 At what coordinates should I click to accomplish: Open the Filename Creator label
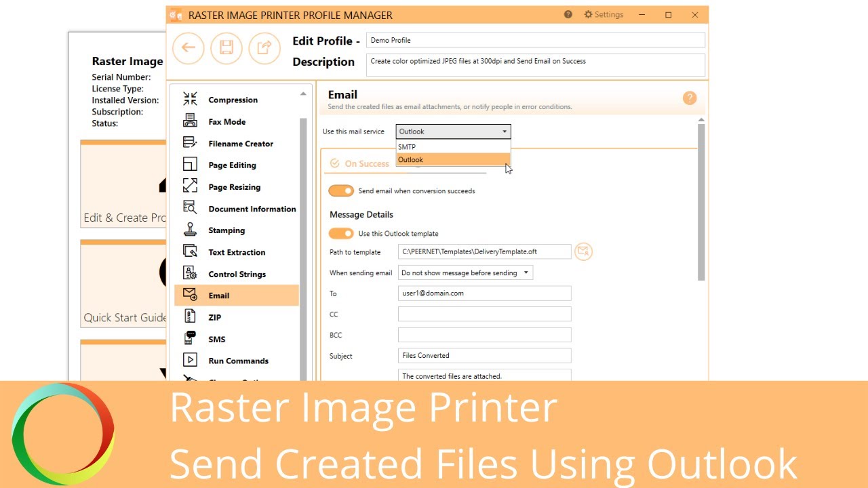pyautogui.click(x=241, y=144)
